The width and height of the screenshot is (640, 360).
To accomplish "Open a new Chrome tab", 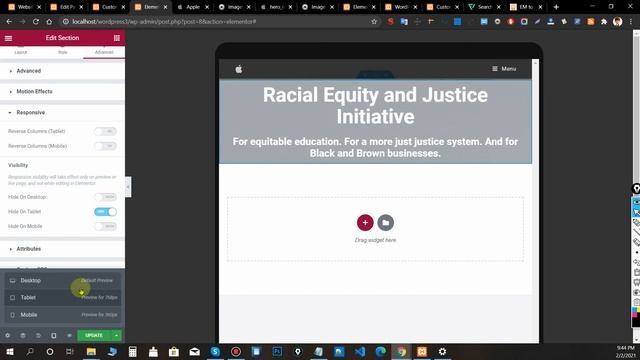I will (556, 7).
